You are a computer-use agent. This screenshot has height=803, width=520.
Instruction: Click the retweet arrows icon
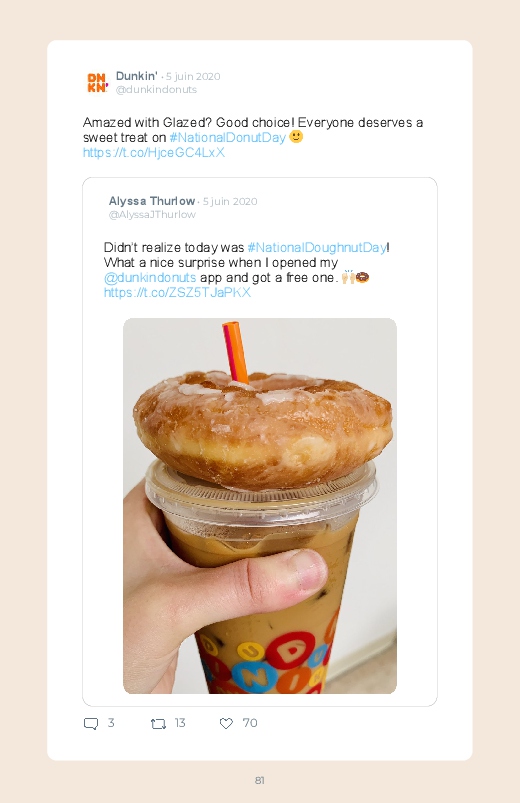pyautogui.click(x=158, y=724)
